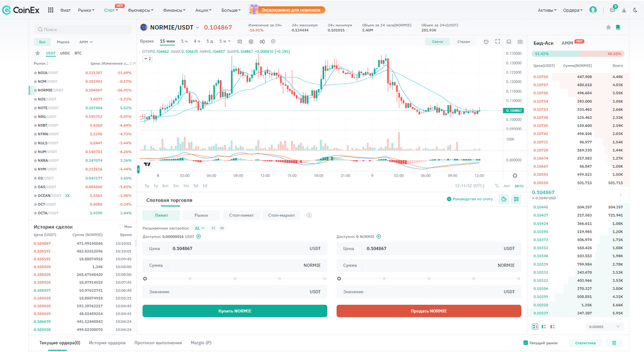This screenshot has width=644, height=352.
Task: Expand the NORMIE/USDT pair selector chevron
Action: point(197,27)
